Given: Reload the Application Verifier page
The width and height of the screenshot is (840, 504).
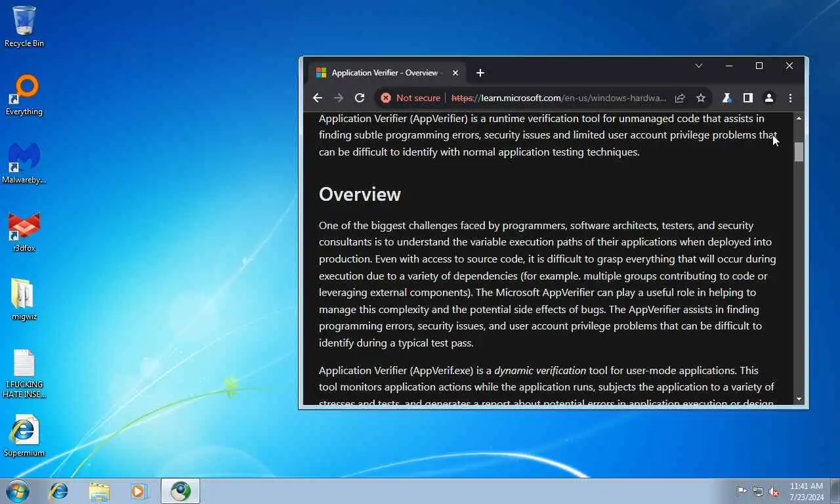Looking at the screenshot, I should [360, 98].
